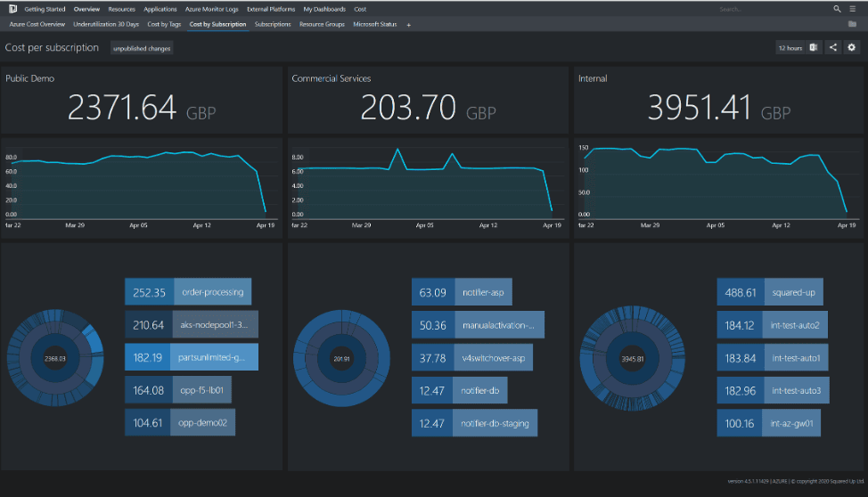Click the version copyright footer text

796,482
